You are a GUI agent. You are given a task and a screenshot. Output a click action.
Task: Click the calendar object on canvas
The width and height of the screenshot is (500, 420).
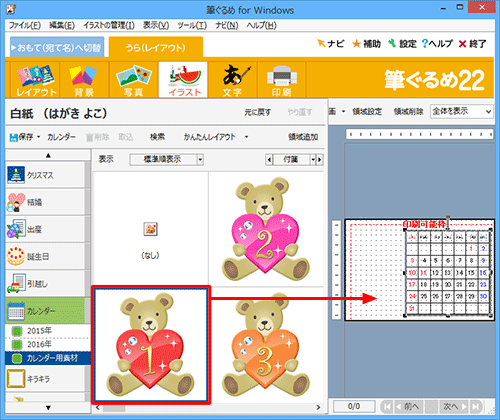coord(448,272)
